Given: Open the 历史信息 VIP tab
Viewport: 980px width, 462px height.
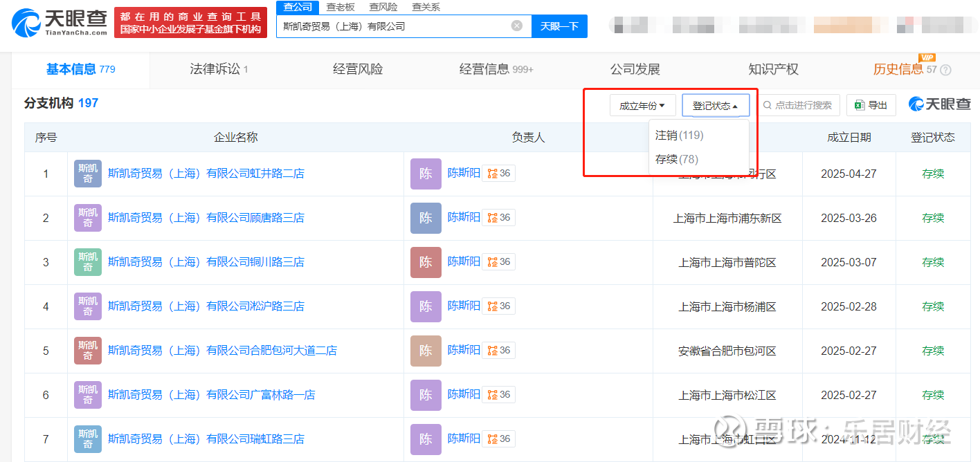Looking at the screenshot, I should [905, 69].
